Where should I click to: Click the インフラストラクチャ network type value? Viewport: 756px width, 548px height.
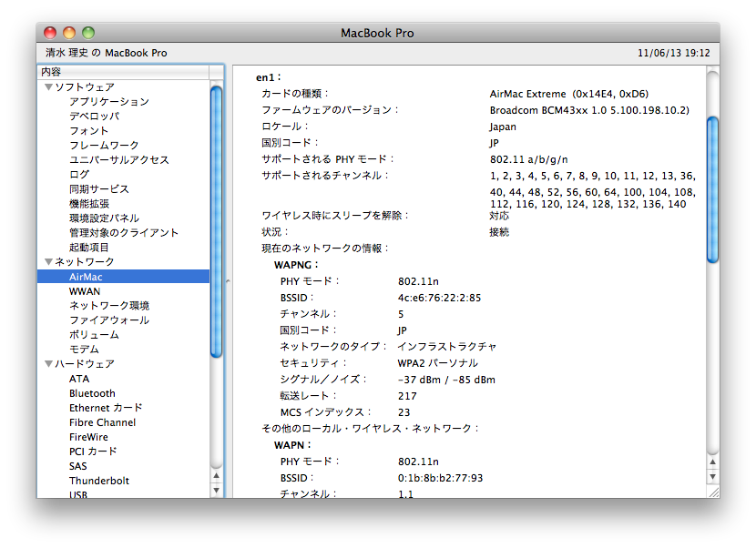[x=447, y=347]
